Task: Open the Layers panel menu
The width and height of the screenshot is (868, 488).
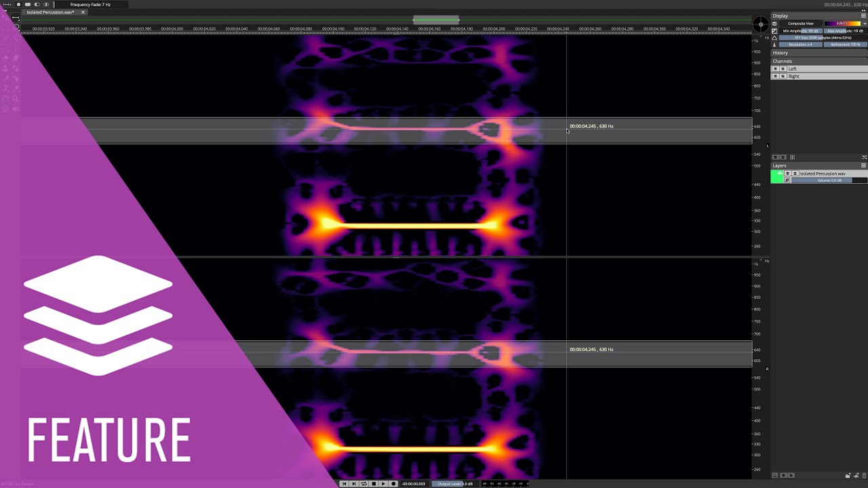Action: click(863, 165)
